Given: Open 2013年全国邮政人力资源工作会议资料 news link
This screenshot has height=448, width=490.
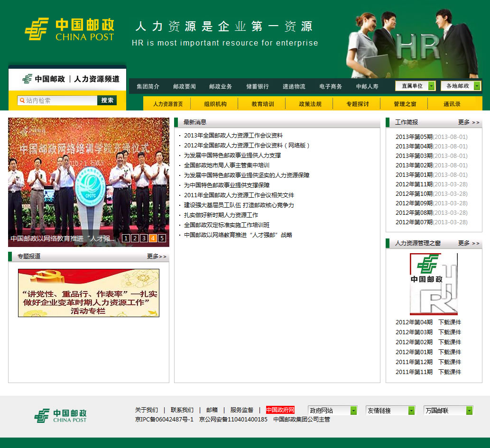Looking at the screenshot, I should 233,135.
